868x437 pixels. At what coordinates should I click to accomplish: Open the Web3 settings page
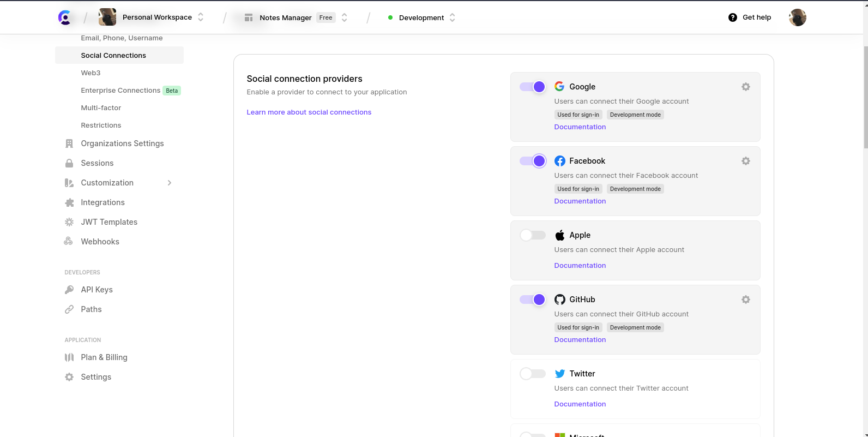91,73
